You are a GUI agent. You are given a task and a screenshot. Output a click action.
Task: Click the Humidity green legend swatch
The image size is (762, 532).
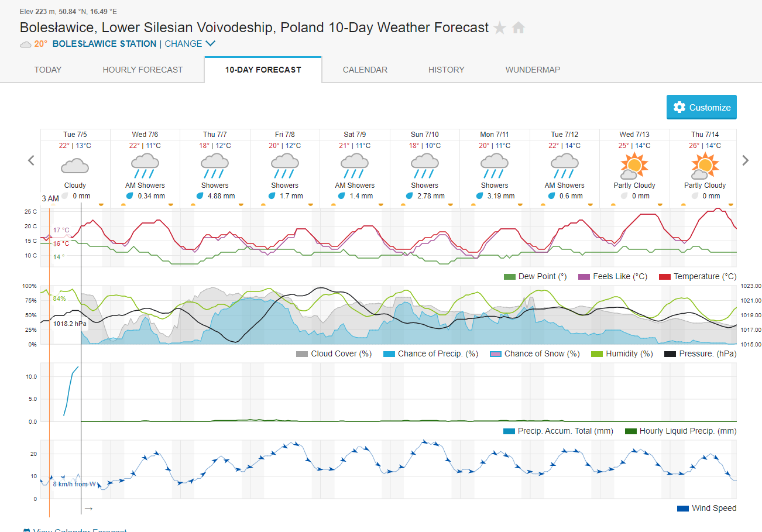[598, 354]
